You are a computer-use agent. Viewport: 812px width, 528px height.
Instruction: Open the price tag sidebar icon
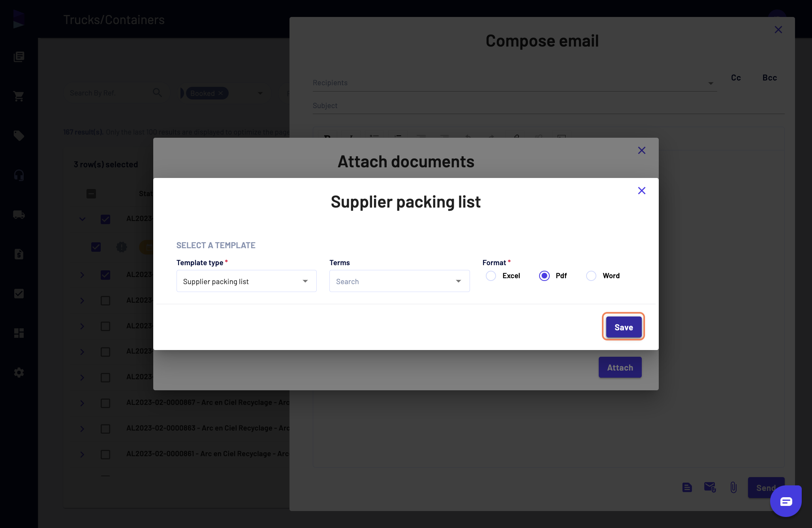coord(19,135)
